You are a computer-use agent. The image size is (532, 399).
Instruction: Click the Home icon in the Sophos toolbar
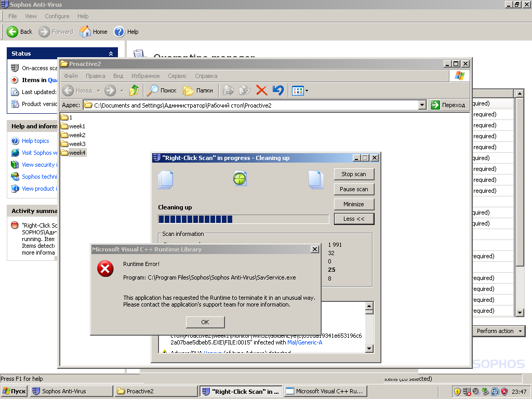[x=85, y=32]
